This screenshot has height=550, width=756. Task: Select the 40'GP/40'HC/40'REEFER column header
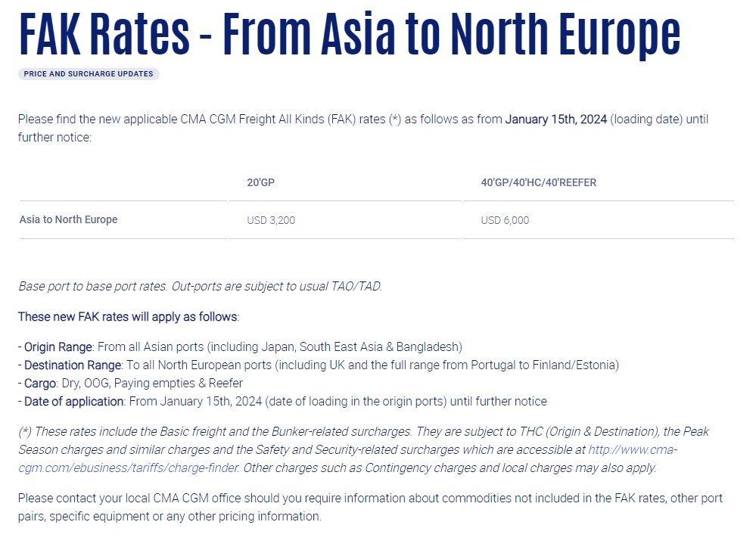coord(539,182)
